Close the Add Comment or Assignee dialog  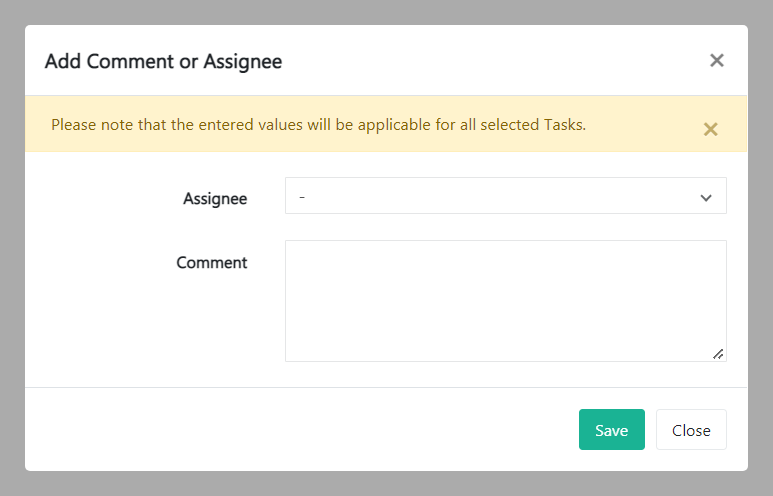click(x=716, y=61)
